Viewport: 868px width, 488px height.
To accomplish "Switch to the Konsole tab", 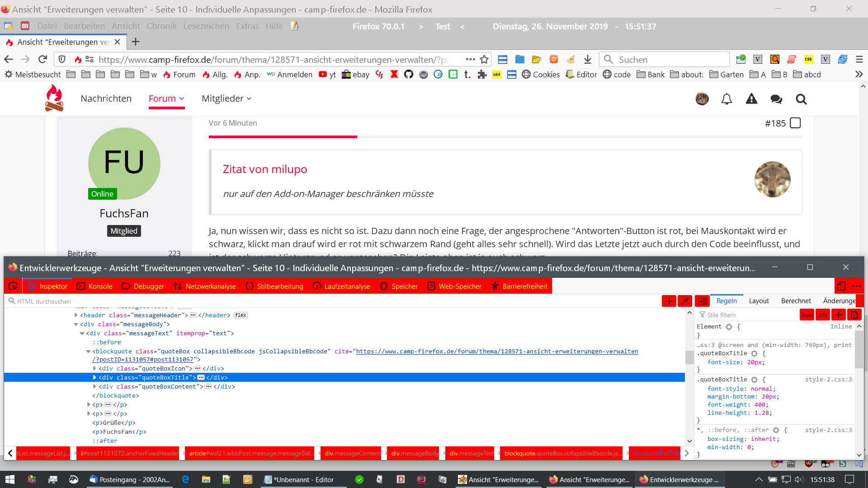I will [95, 286].
